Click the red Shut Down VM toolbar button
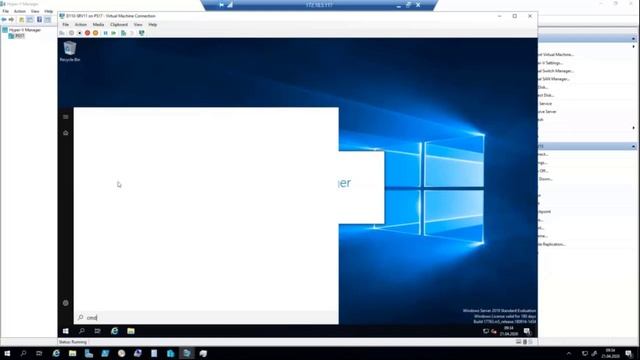640x360 pixels. click(x=87, y=33)
